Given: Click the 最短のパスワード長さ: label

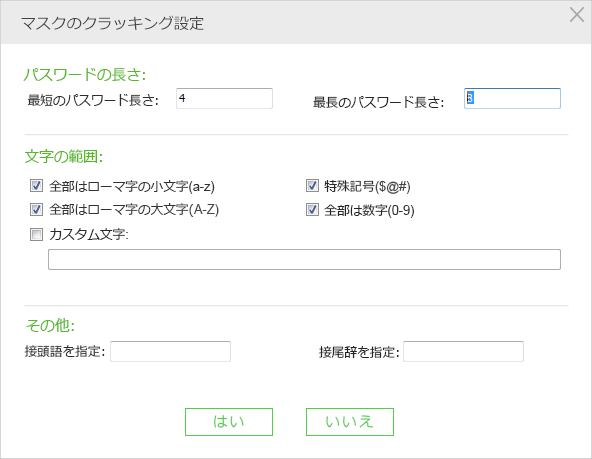Looking at the screenshot, I should pos(93,100).
